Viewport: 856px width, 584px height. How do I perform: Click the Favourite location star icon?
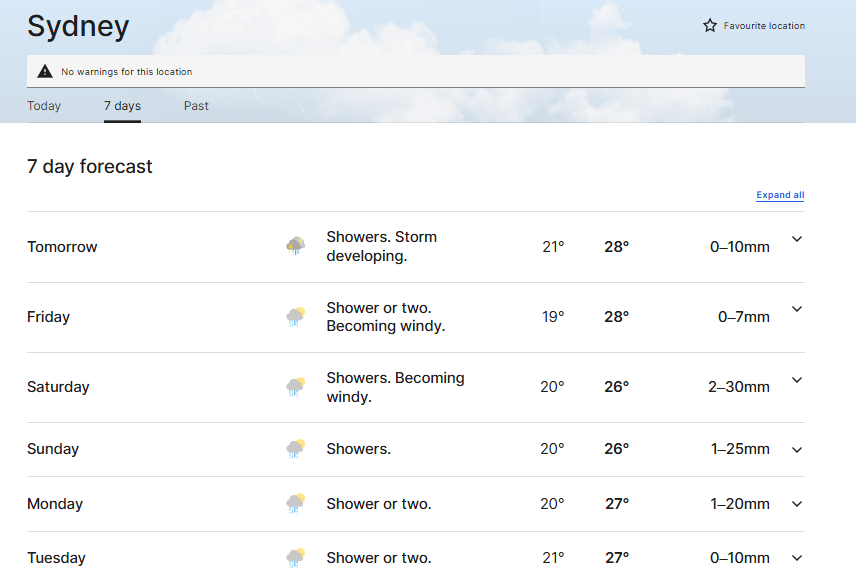point(710,26)
